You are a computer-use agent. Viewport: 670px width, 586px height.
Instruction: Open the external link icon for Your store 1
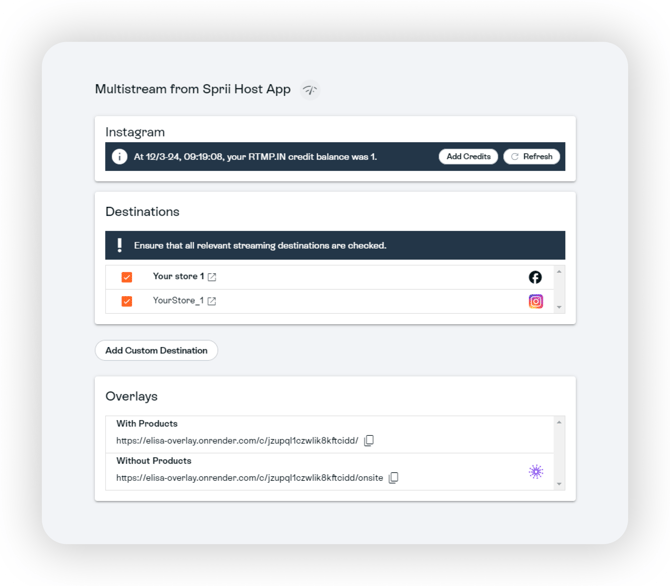point(211,277)
